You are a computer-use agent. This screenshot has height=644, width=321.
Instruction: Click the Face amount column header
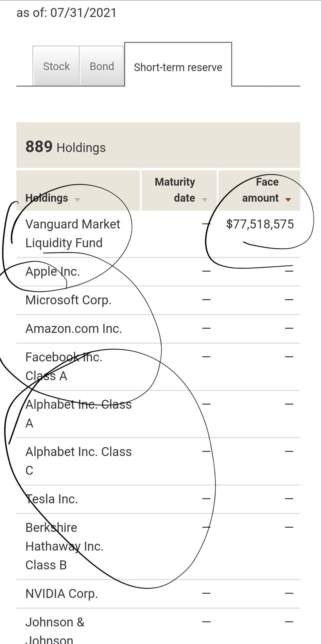tap(260, 190)
